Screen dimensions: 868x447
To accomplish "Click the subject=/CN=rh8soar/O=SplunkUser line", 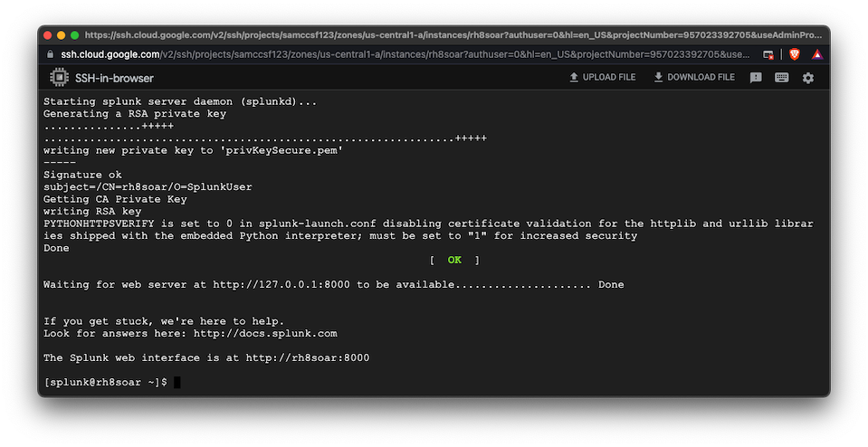I will click(x=148, y=187).
